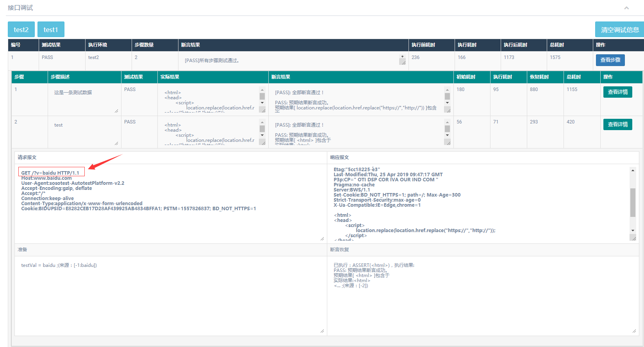Click scroll up arrow in step 2 actual result
Viewport: 644px width, 347px height.
262,122
